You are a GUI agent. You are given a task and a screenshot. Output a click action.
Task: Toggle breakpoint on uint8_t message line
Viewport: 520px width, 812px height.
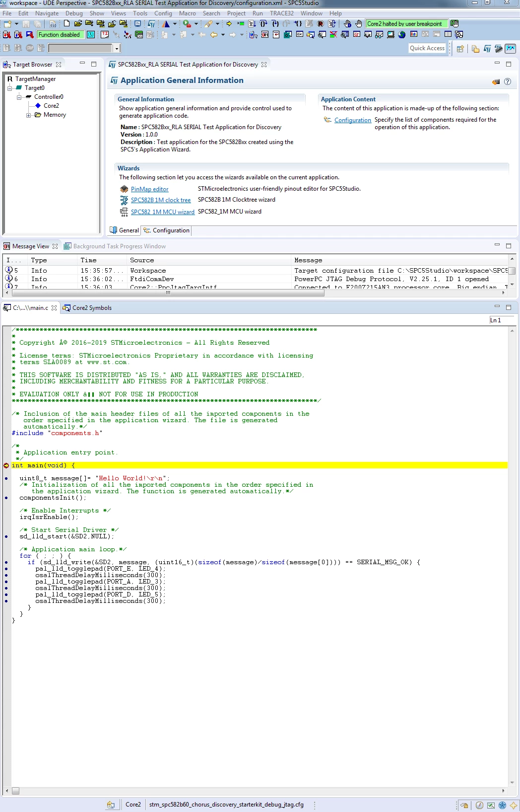(6, 478)
